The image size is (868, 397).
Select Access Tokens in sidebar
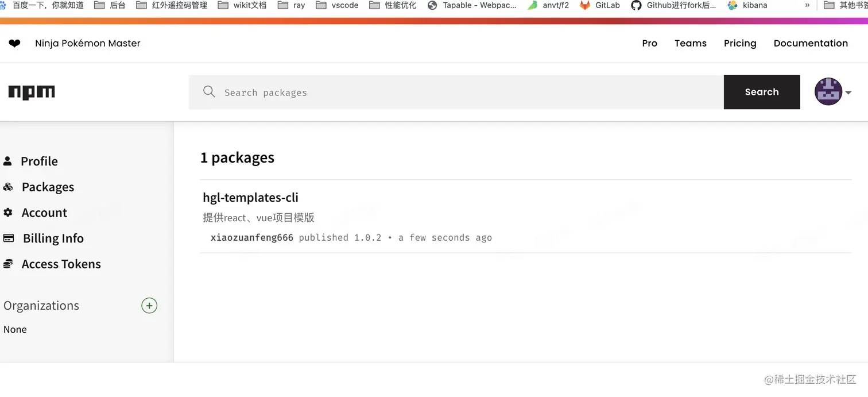(x=61, y=264)
